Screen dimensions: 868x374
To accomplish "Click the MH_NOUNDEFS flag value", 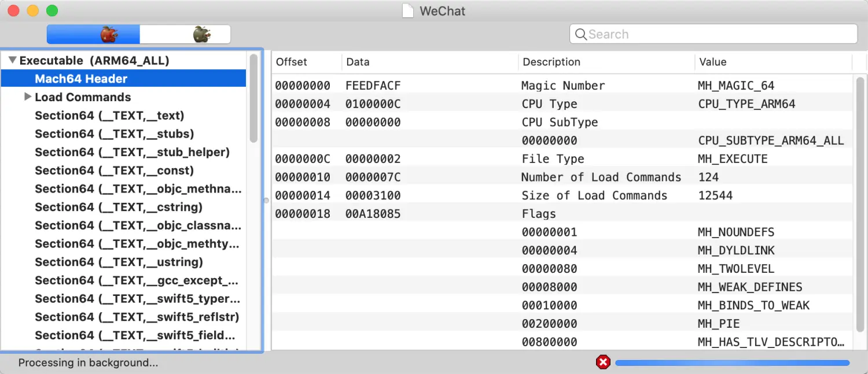I will [x=736, y=232].
